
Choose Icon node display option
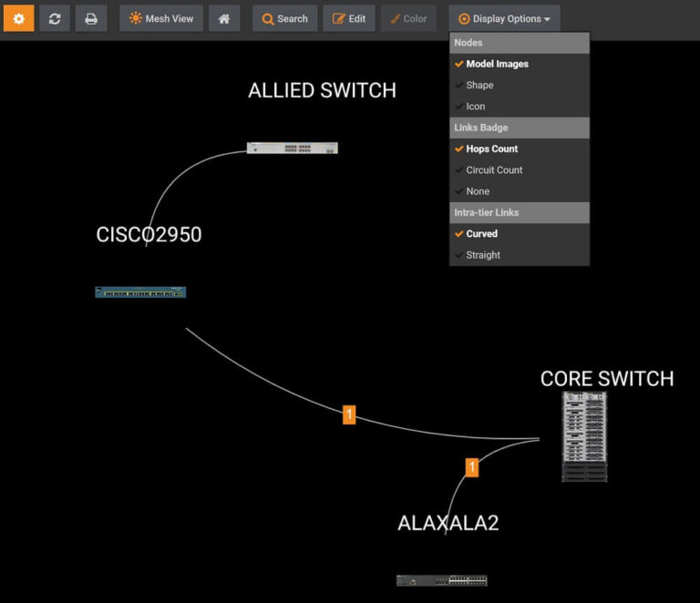coord(476,107)
